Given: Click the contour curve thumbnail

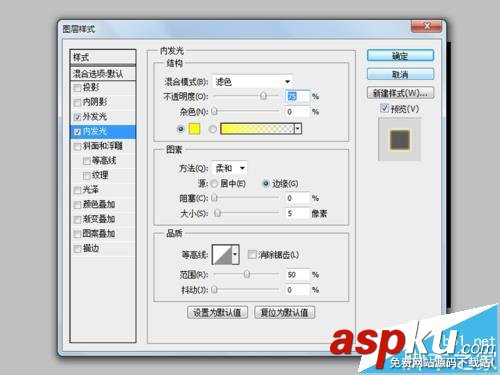Looking at the screenshot, I should 222,255.
